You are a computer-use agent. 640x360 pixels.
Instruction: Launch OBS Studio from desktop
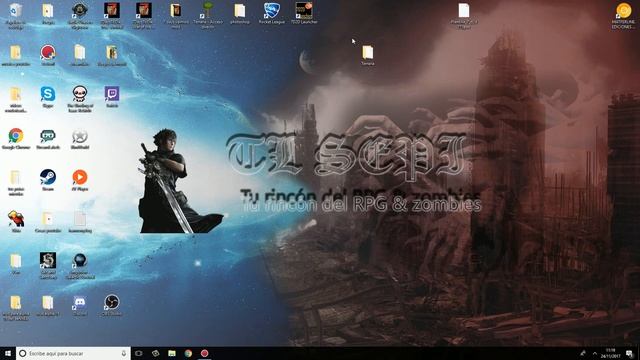click(111, 302)
